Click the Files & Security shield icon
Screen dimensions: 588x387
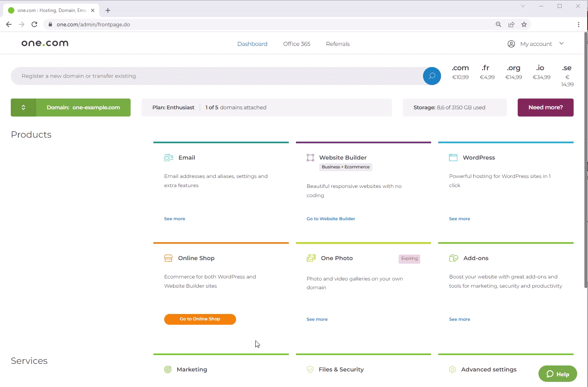[x=310, y=369]
